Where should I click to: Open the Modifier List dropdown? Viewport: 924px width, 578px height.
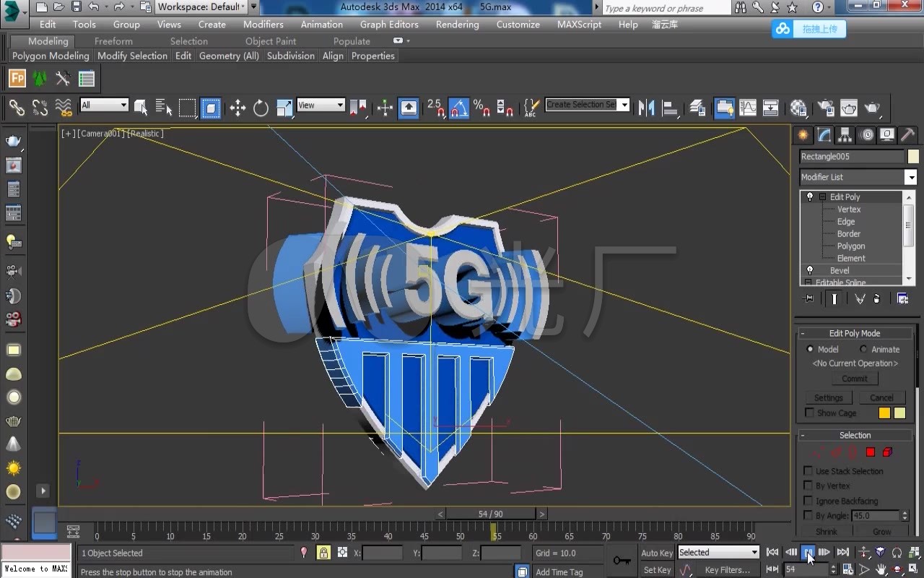pyautogui.click(x=911, y=176)
